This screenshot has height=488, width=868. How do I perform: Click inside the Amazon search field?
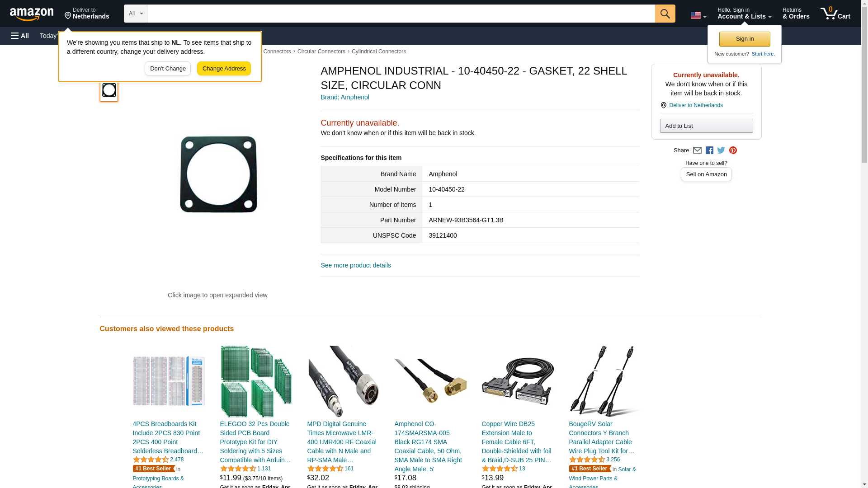tap(401, 14)
